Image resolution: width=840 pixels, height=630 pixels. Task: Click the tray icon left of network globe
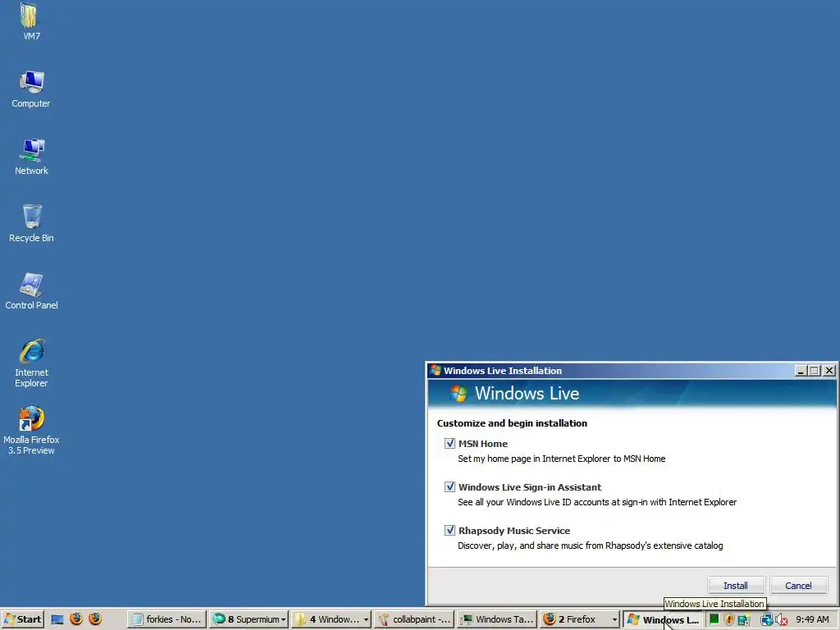[x=743, y=620]
